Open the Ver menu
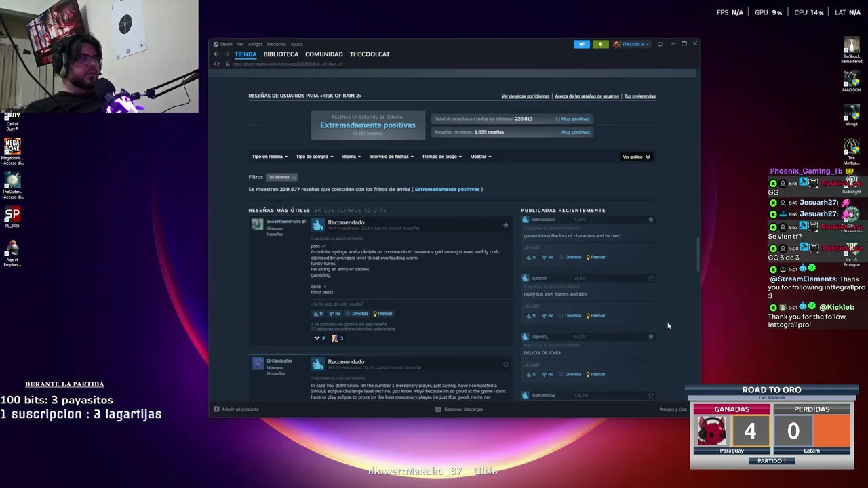The height and width of the screenshot is (488, 868). pyautogui.click(x=240, y=44)
